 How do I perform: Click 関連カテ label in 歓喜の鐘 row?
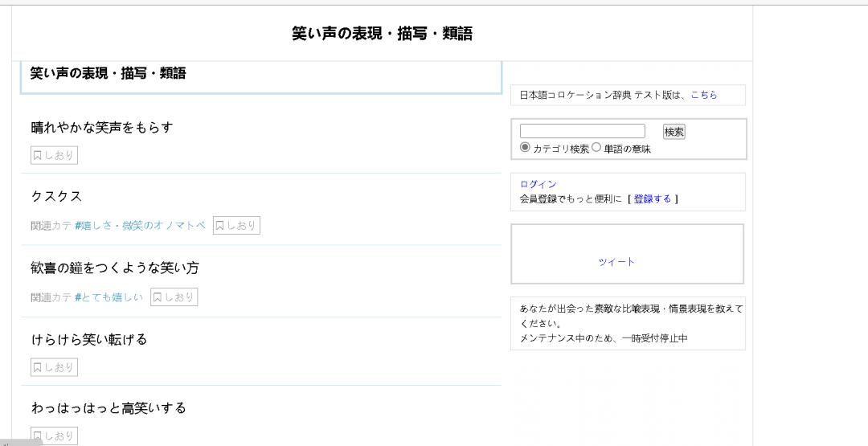pyautogui.click(x=51, y=297)
